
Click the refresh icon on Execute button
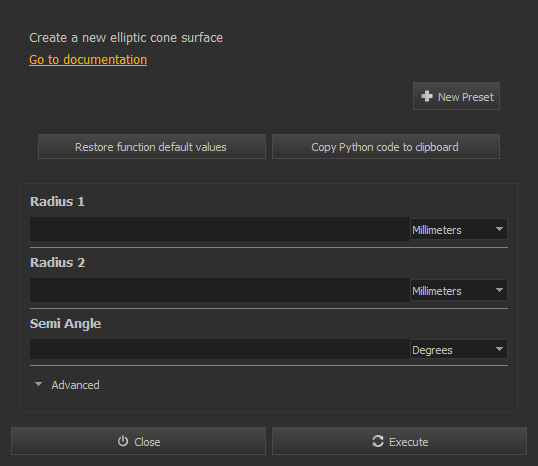tap(378, 441)
